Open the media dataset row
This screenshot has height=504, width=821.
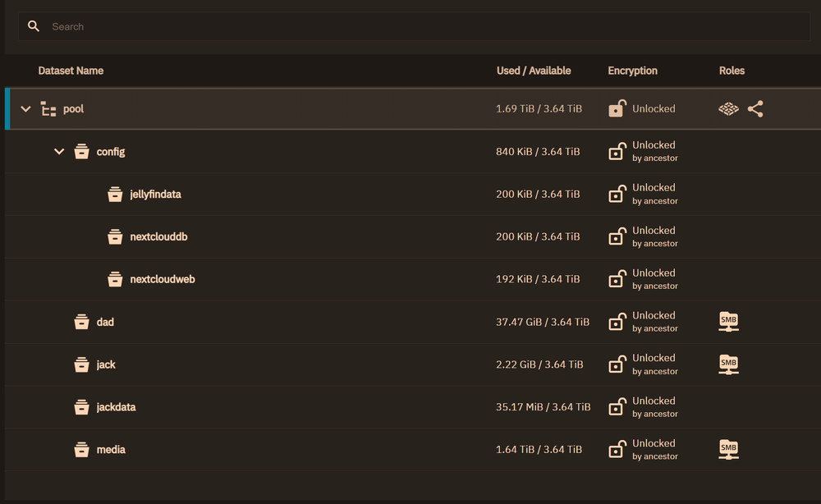coord(111,450)
